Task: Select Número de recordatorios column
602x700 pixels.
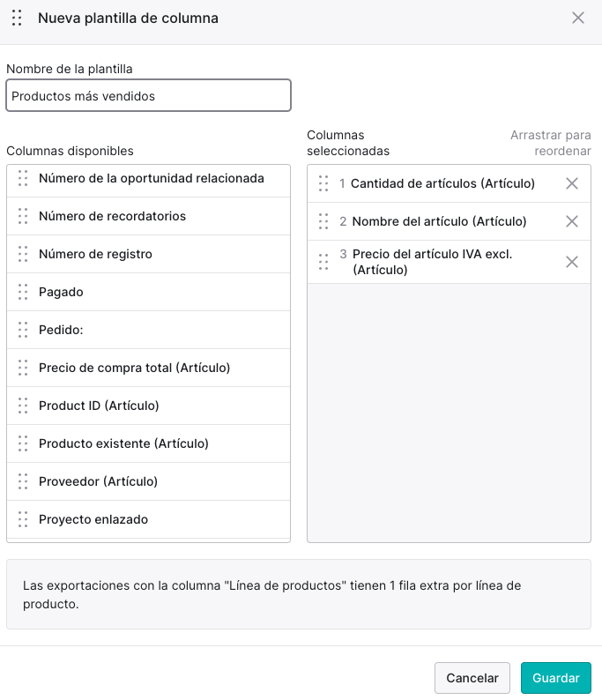Action: coord(149,216)
